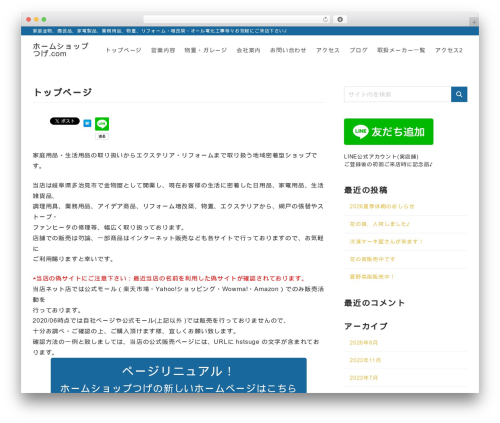Open トップページ in the navigation menu
This screenshot has width=500, height=423.
(123, 50)
